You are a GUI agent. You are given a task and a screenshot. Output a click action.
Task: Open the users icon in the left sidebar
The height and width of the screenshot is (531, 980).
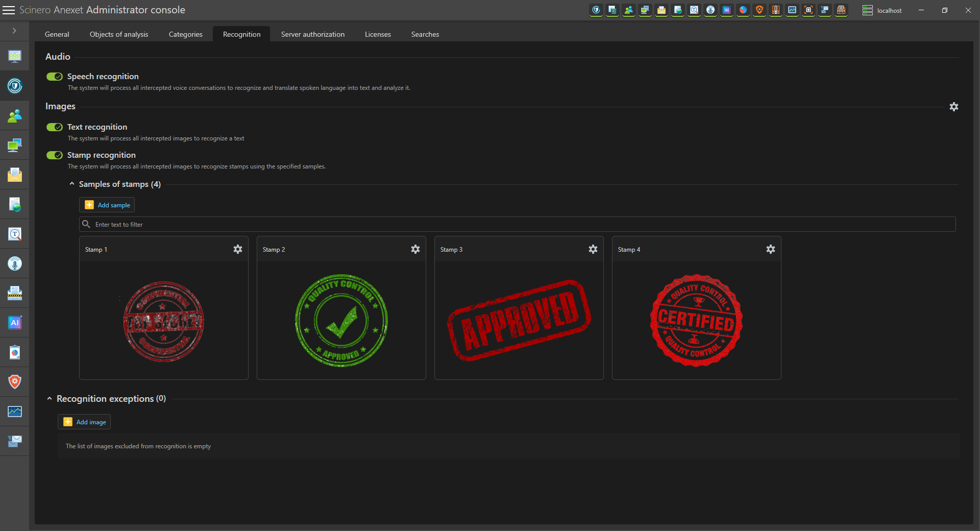click(x=15, y=116)
